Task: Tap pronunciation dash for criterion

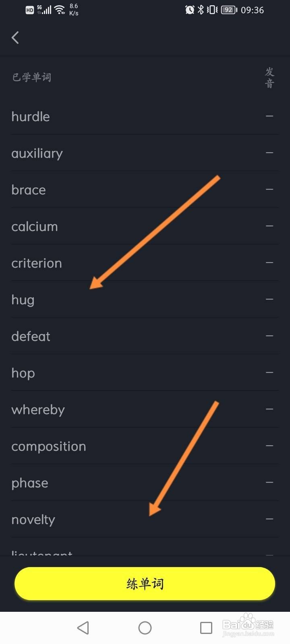Action: tap(269, 263)
